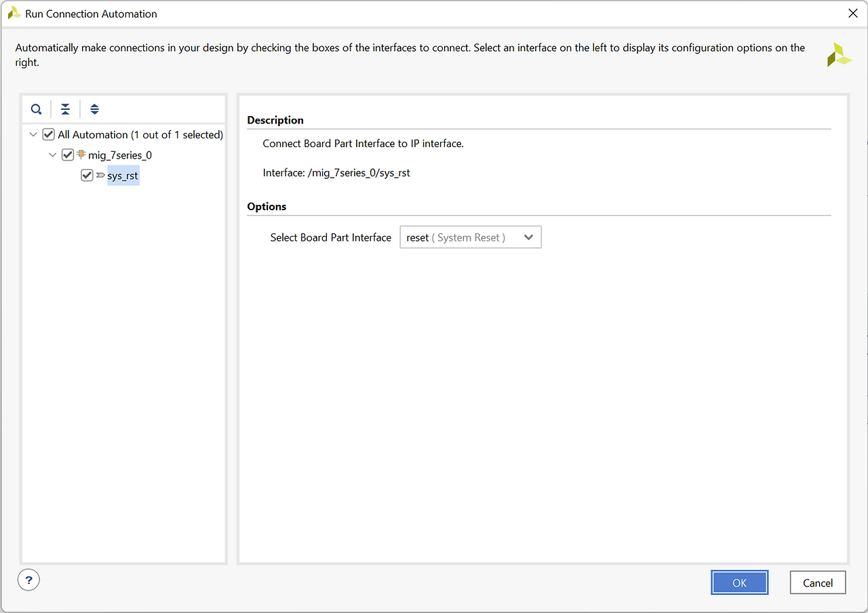Open help with the question mark icon

click(x=29, y=580)
